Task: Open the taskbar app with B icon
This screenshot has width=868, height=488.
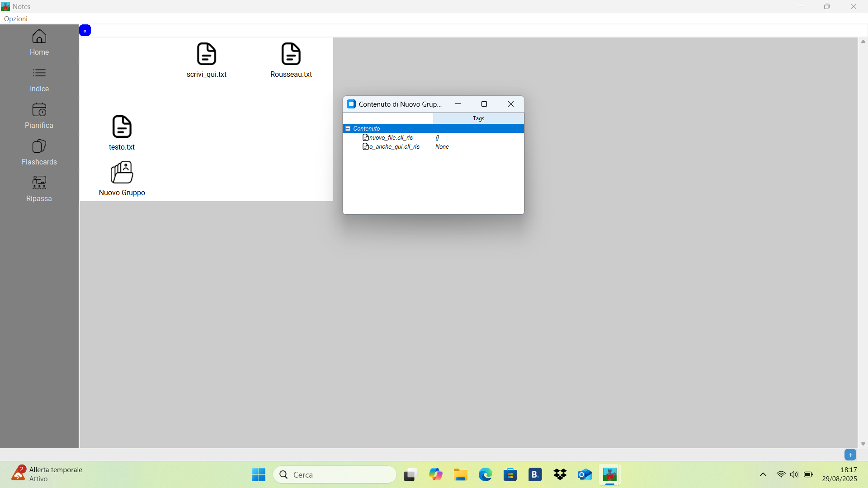Action: click(535, 474)
